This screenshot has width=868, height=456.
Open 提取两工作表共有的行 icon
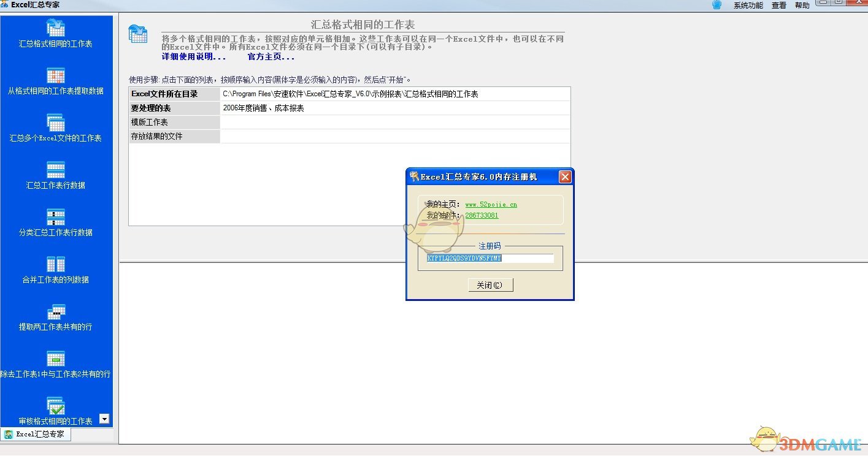(x=56, y=311)
